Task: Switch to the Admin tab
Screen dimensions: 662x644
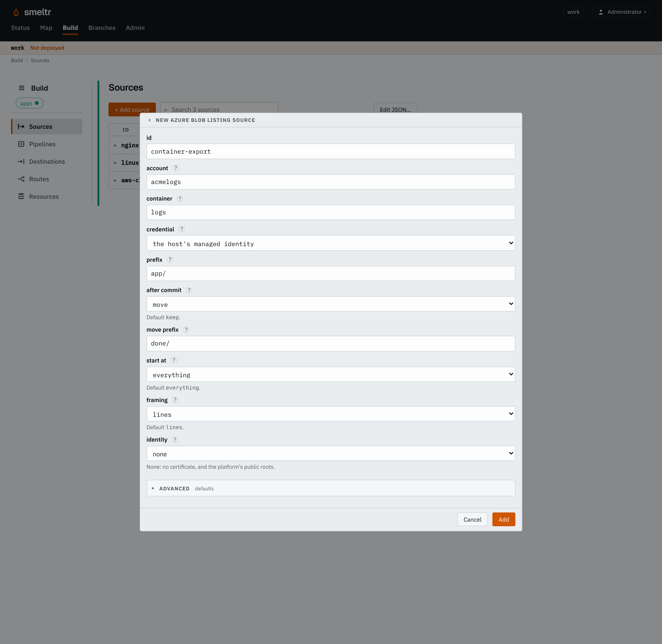Action: coord(135,28)
